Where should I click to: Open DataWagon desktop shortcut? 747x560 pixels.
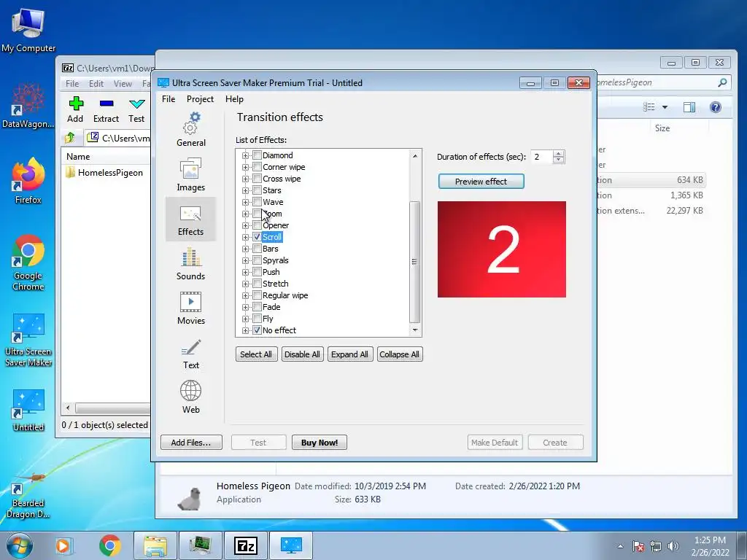point(28,106)
